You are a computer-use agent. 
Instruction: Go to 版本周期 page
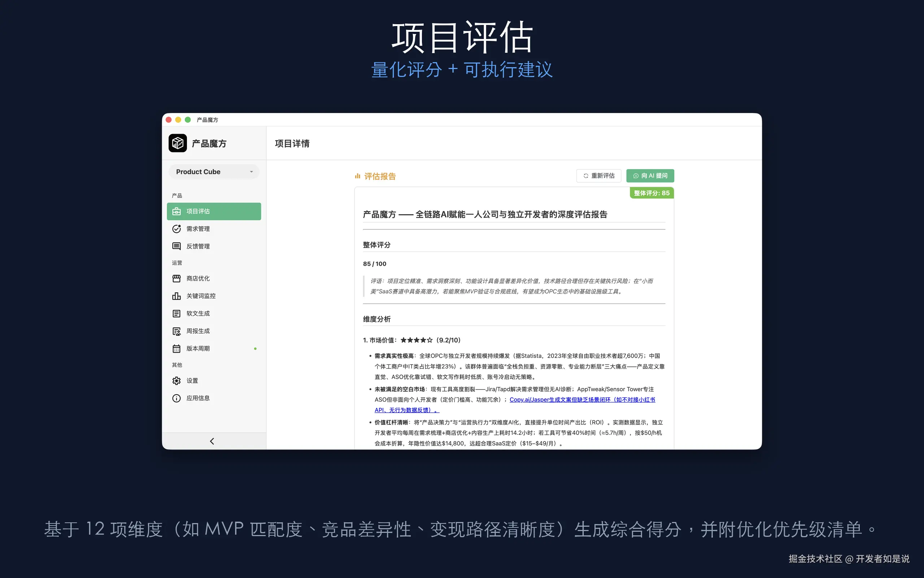(214, 349)
